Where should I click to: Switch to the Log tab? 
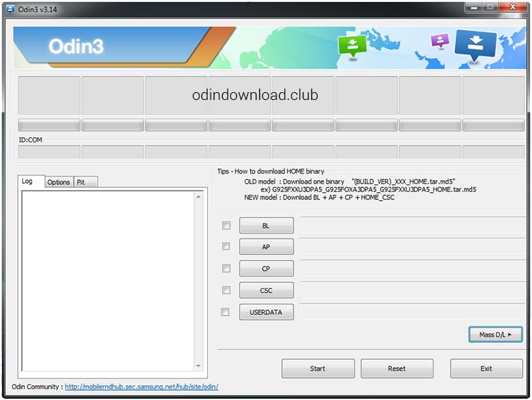[31, 181]
